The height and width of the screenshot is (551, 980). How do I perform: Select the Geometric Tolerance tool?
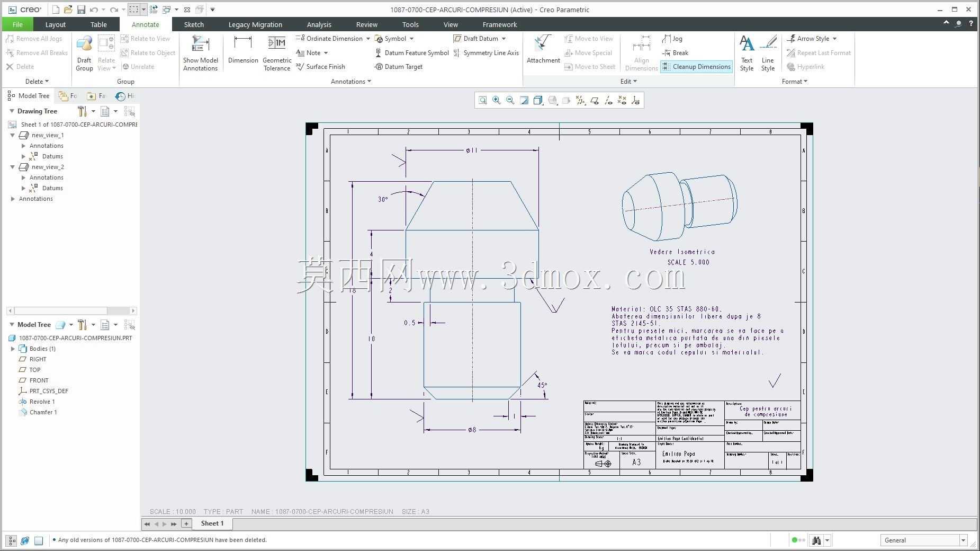pyautogui.click(x=277, y=53)
